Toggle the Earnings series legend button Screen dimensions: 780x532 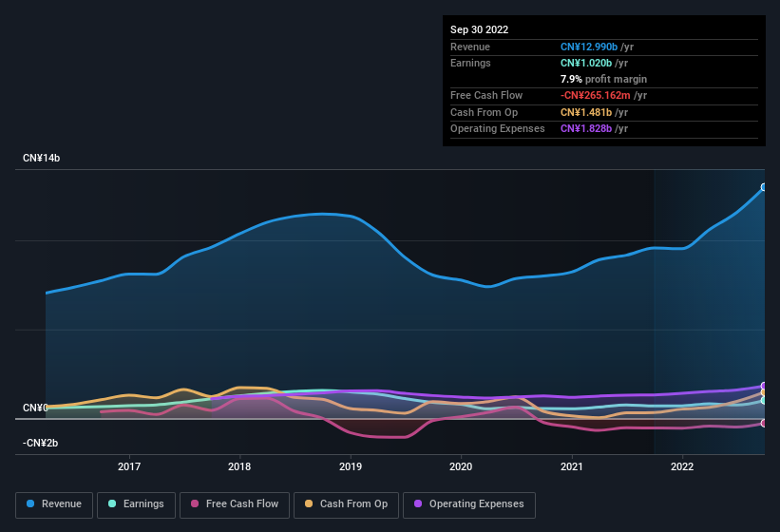[136, 504]
